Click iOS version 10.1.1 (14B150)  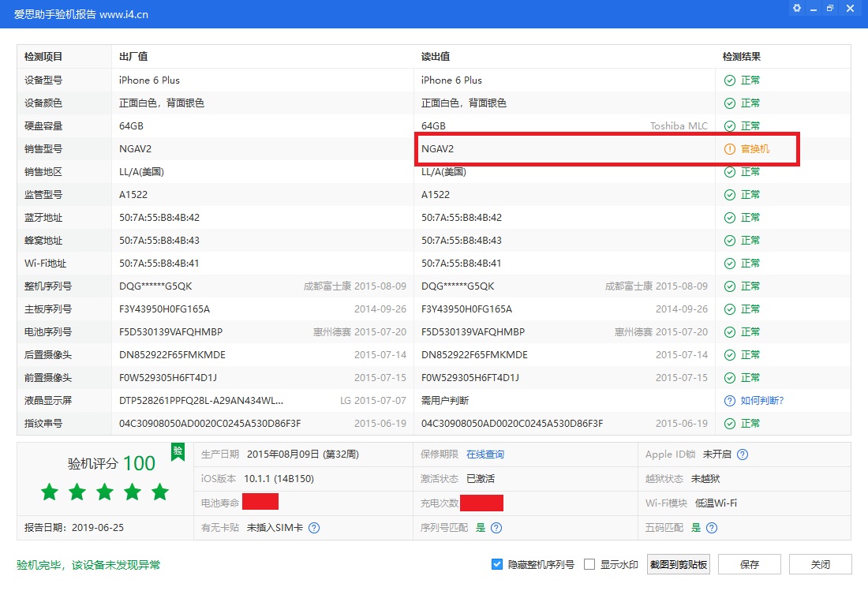pyautogui.click(x=279, y=479)
